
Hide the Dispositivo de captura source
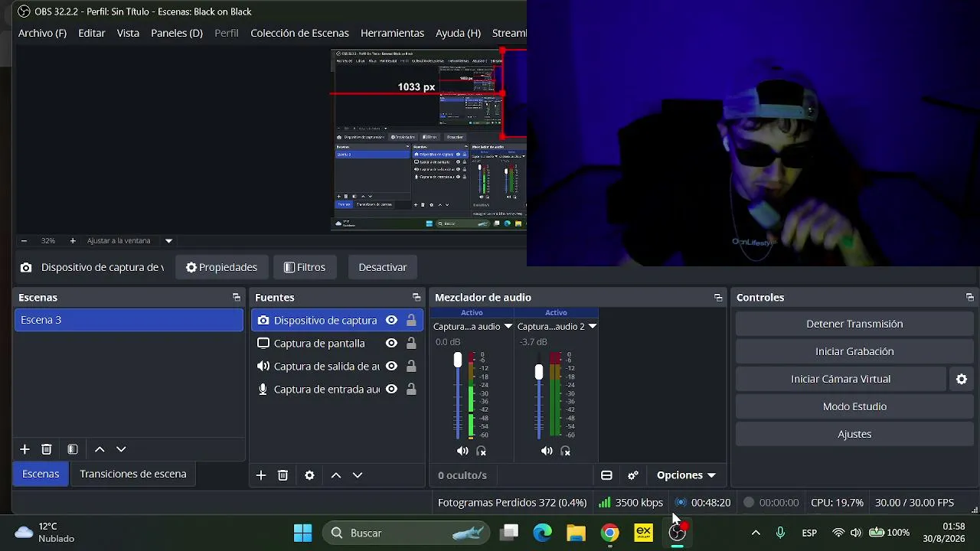[x=391, y=321]
